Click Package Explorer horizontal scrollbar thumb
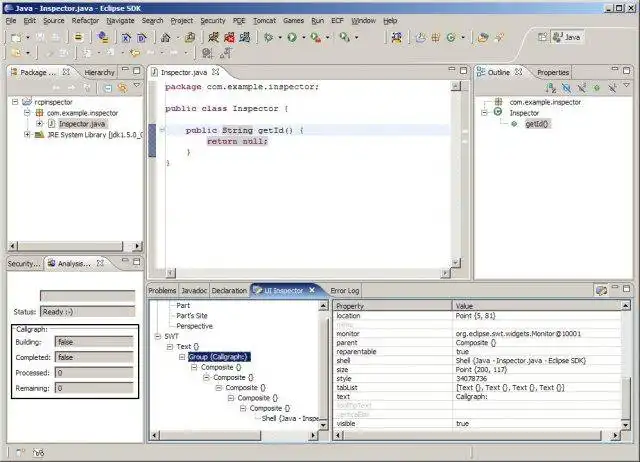Image resolution: width=640 pixels, height=462 pixels. coord(70,246)
